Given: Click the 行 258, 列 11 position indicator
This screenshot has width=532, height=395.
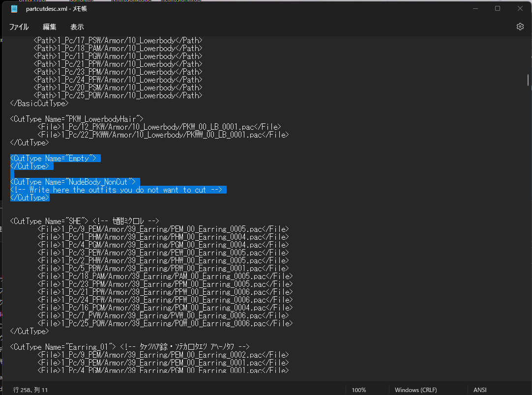Looking at the screenshot, I should click(31, 390).
